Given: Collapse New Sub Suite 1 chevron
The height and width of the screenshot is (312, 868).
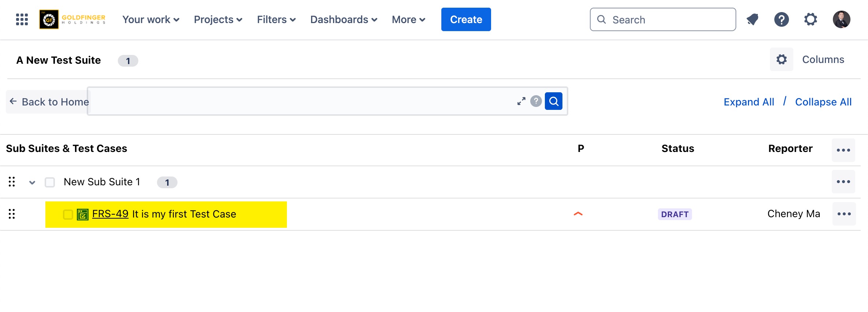Looking at the screenshot, I should coord(32,182).
